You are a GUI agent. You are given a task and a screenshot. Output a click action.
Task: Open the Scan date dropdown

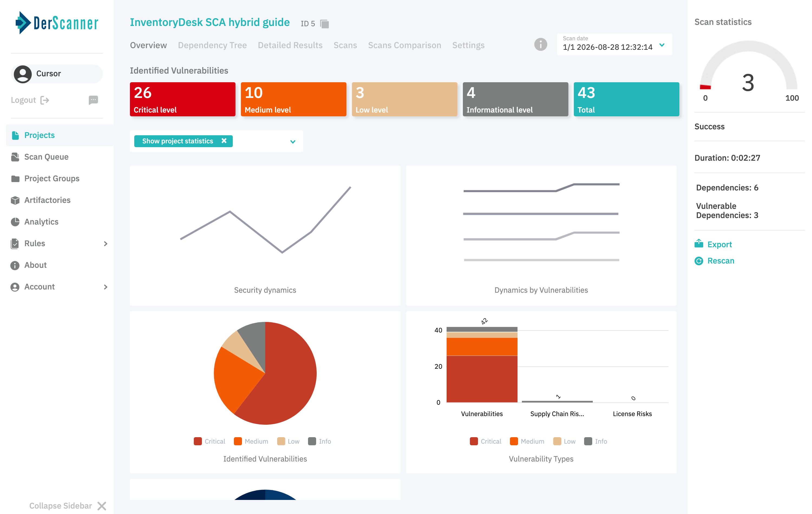click(x=614, y=44)
